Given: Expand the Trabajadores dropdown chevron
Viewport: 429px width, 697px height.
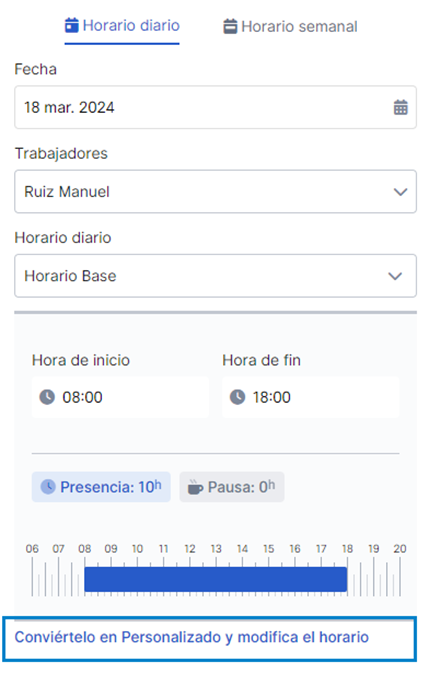Looking at the screenshot, I should (x=400, y=192).
